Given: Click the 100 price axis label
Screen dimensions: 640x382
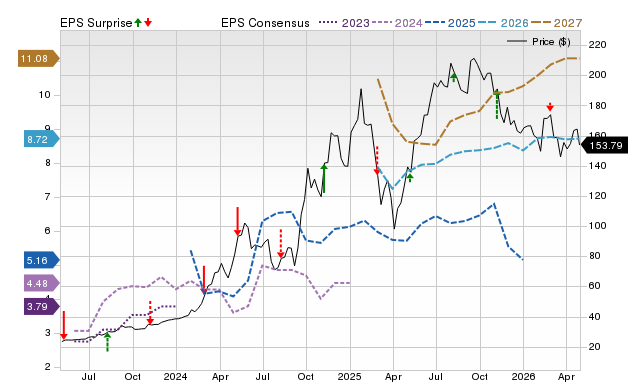Looking at the screenshot, I should [x=597, y=226].
